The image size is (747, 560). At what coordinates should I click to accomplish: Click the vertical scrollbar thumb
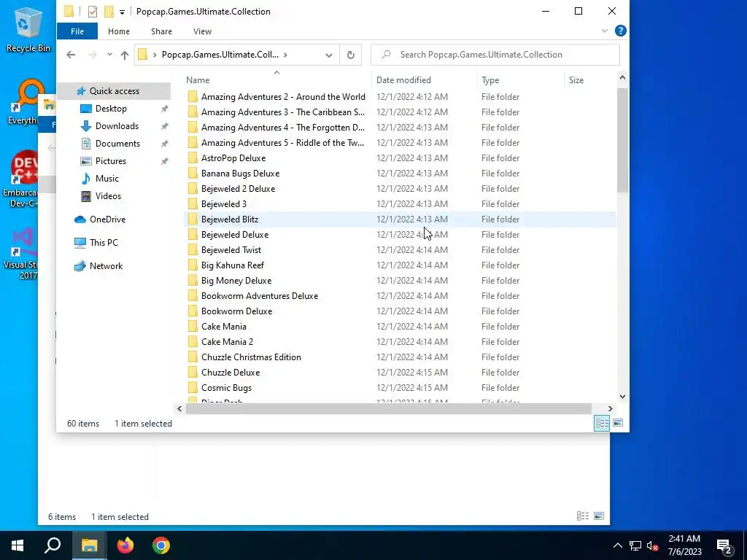tap(622, 141)
